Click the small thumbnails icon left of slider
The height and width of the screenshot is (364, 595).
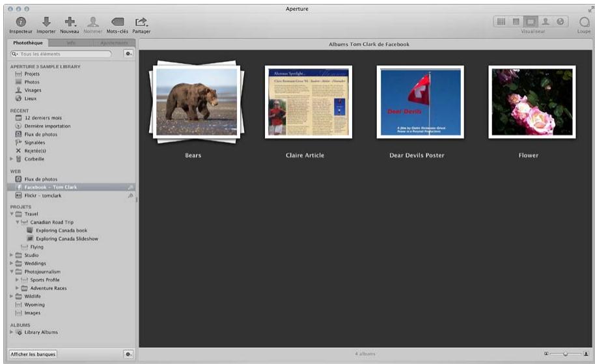point(546,354)
